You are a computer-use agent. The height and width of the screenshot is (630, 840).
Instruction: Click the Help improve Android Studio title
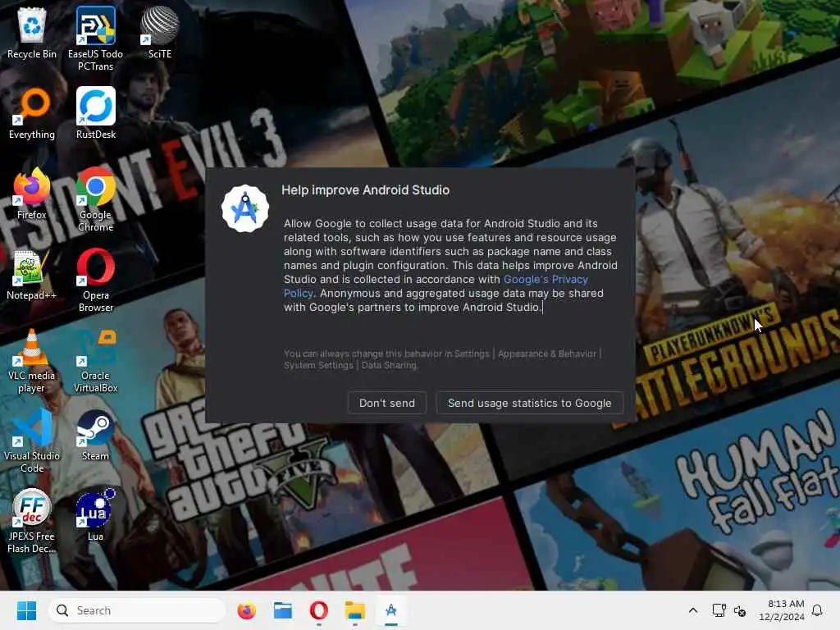(365, 190)
